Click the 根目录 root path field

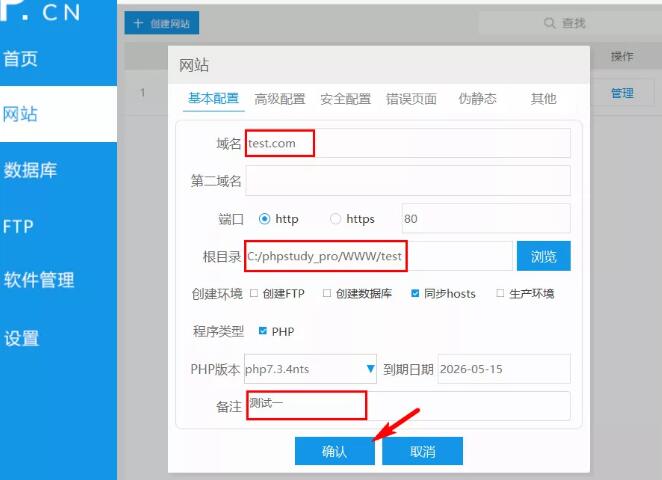[379, 256]
